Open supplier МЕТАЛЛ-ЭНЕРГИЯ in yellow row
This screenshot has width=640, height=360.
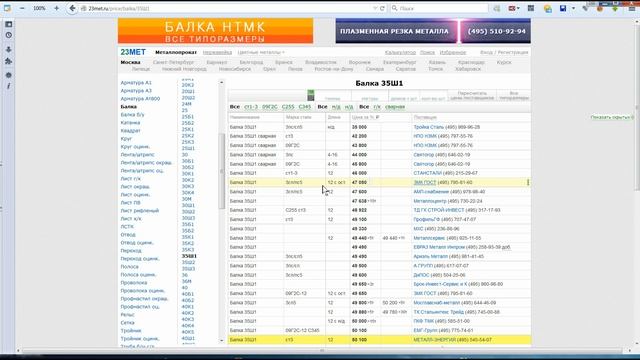point(434,340)
